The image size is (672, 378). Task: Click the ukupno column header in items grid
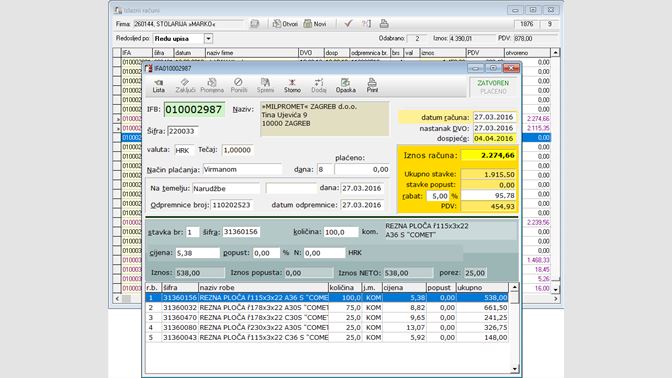click(x=482, y=288)
